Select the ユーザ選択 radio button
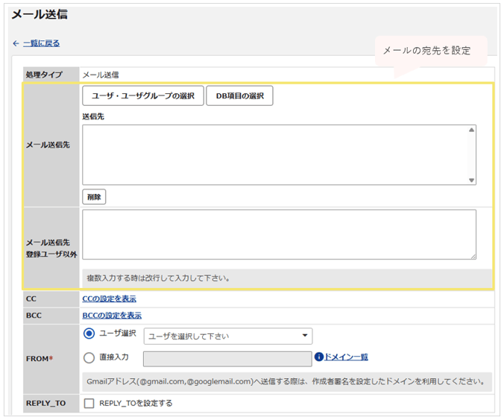Viewport: 504px width, 420px height. pyautogui.click(x=89, y=333)
